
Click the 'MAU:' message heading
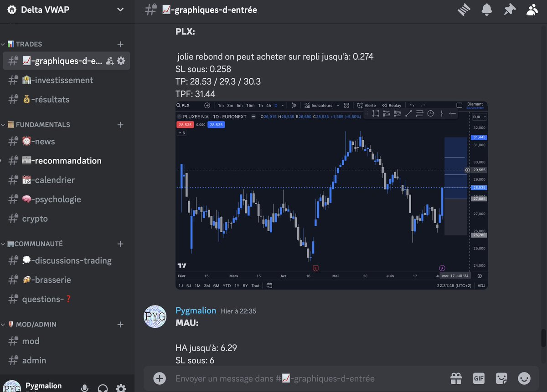(x=187, y=323)
